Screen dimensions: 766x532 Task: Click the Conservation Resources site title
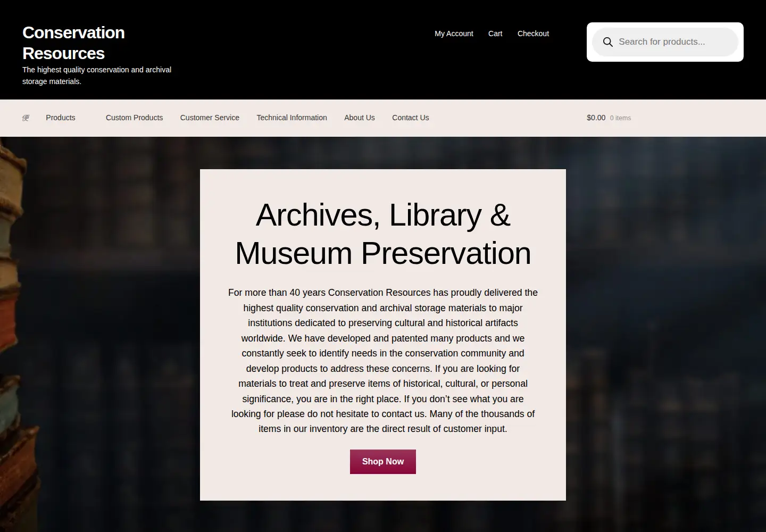[x=73, y=43]
